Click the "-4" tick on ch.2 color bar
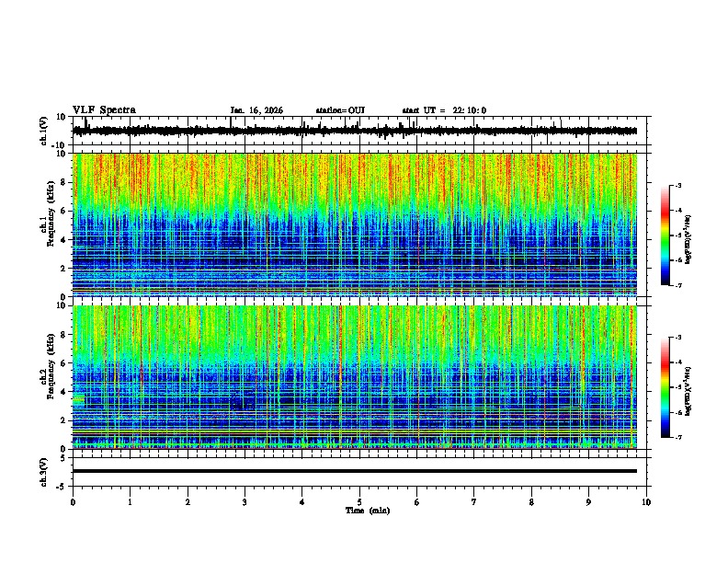 click(677, 362)
